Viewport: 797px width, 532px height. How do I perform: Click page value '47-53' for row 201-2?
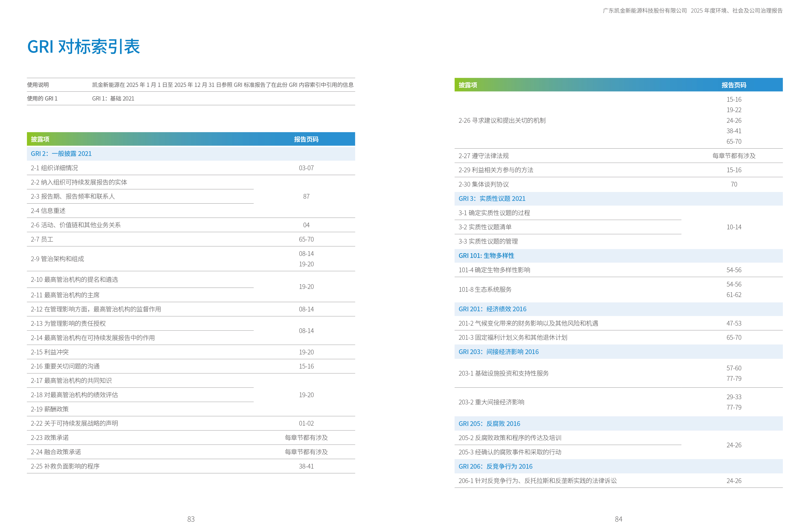[x=734, y=323]
